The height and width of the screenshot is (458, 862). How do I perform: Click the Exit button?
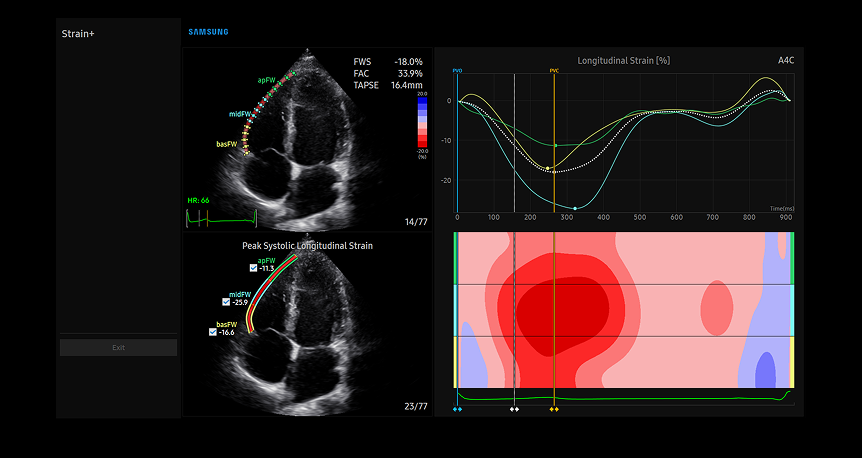click(118, 347)
